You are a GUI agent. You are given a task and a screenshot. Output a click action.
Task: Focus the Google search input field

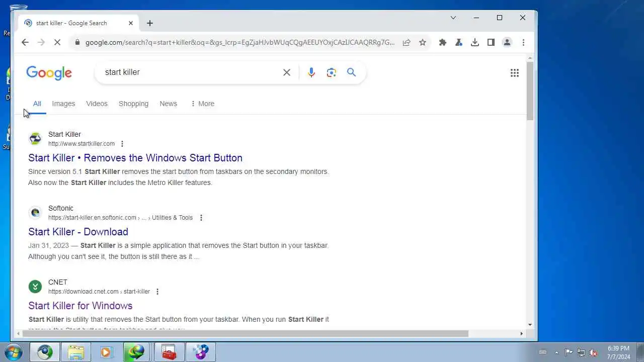[191, 72]
